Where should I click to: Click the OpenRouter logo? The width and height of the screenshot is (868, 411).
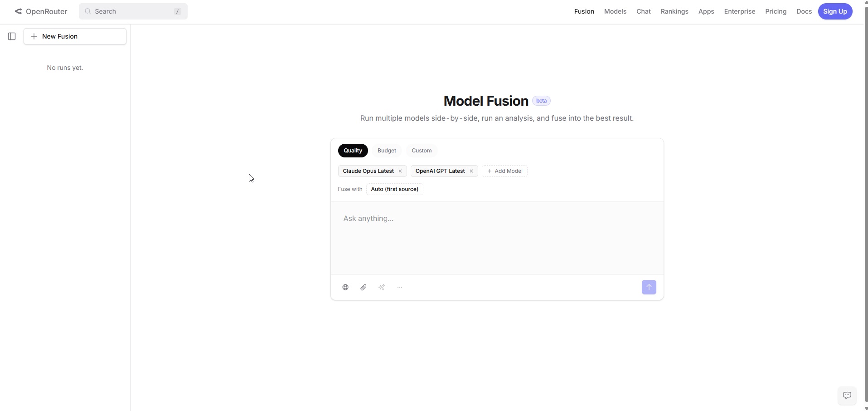click(41, 11)
